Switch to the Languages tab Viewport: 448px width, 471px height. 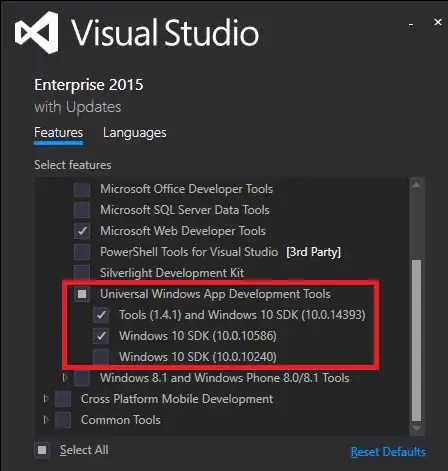coord(135,133)
